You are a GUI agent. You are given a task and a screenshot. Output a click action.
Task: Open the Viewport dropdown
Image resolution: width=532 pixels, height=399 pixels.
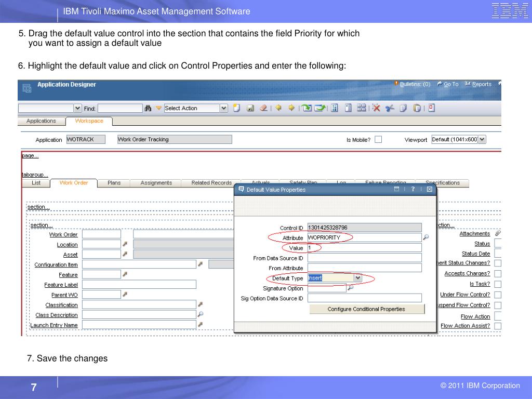(x=482, y=139)
